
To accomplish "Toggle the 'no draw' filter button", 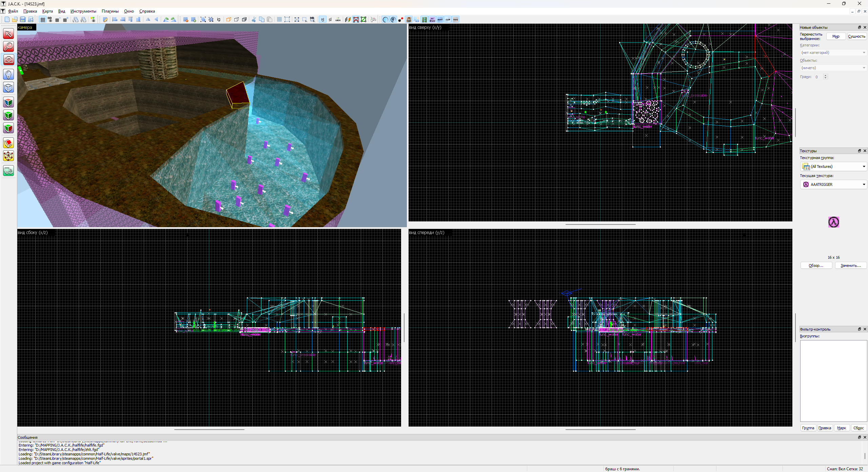I will [x=432, y=20].
